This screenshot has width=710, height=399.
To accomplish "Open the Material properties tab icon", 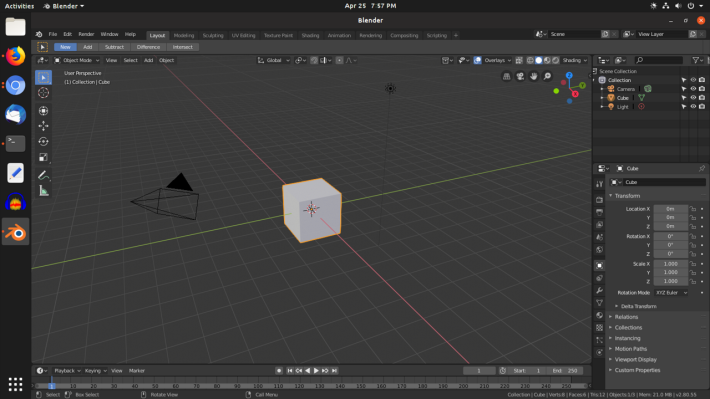I will tap(600, 315).
